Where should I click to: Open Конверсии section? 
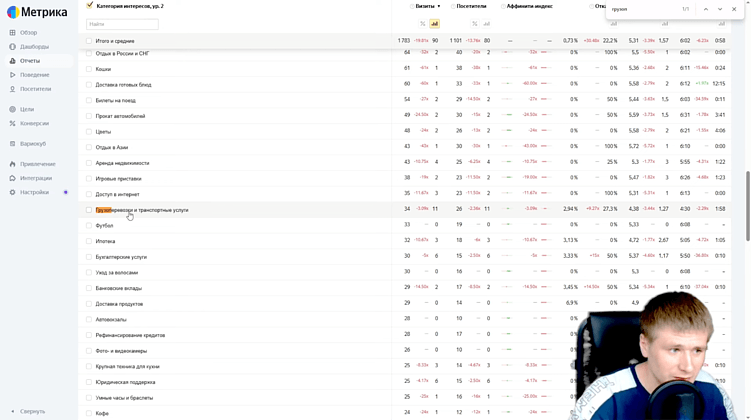point(34,124)
